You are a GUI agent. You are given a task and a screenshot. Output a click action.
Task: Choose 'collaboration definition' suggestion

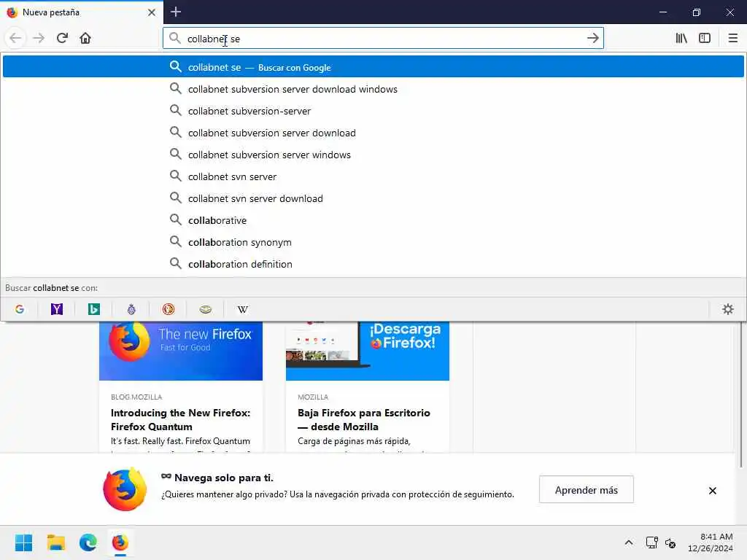[373, 264]
